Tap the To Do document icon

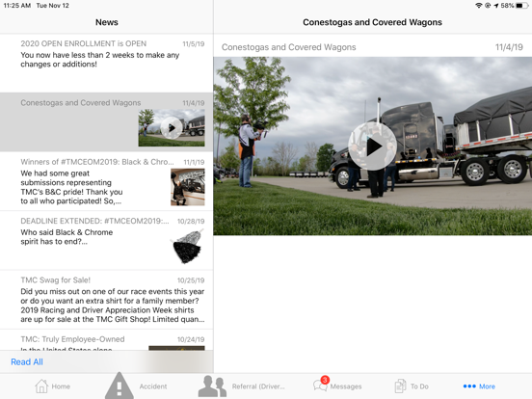point(400,386)
